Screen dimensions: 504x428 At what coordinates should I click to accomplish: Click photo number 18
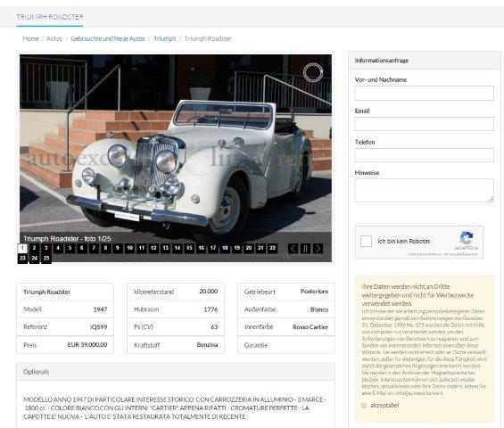pos(225,248)
